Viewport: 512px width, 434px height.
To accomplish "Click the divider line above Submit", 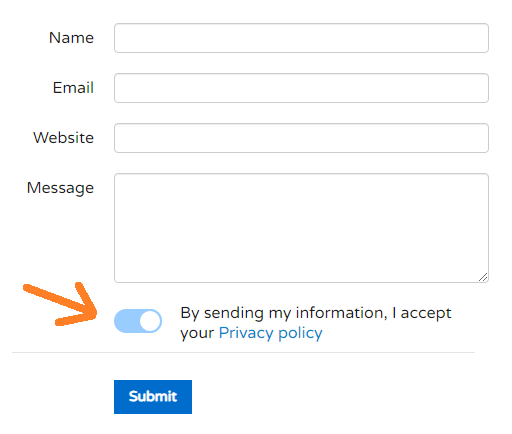I will coord(243,352).
